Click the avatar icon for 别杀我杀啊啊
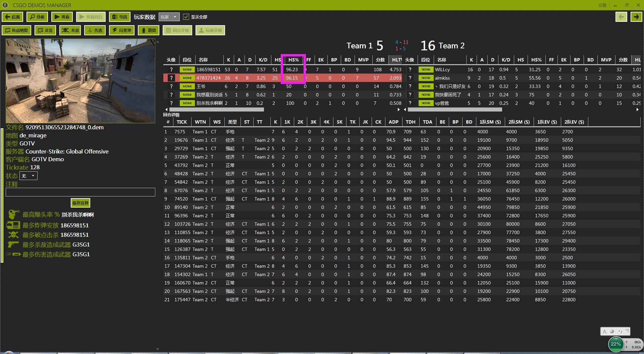Screen dimensions: 644x354 coord(171,103)
